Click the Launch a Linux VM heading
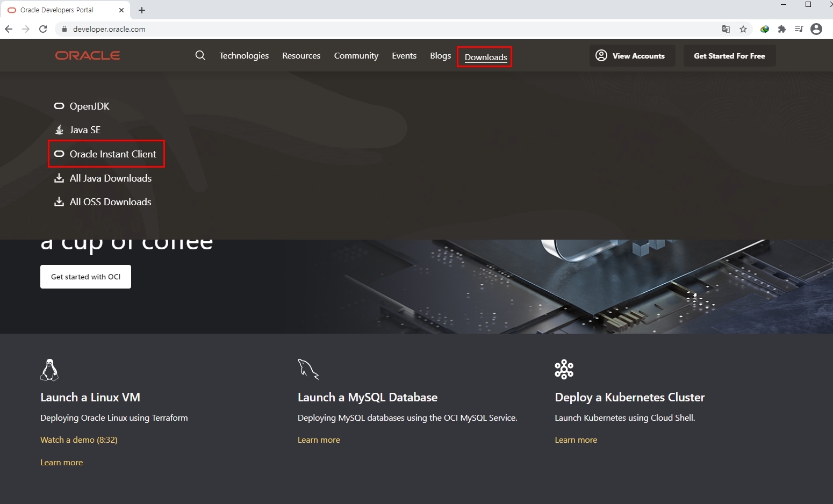This screenshot has height=504, width=833. coord(90,398)
